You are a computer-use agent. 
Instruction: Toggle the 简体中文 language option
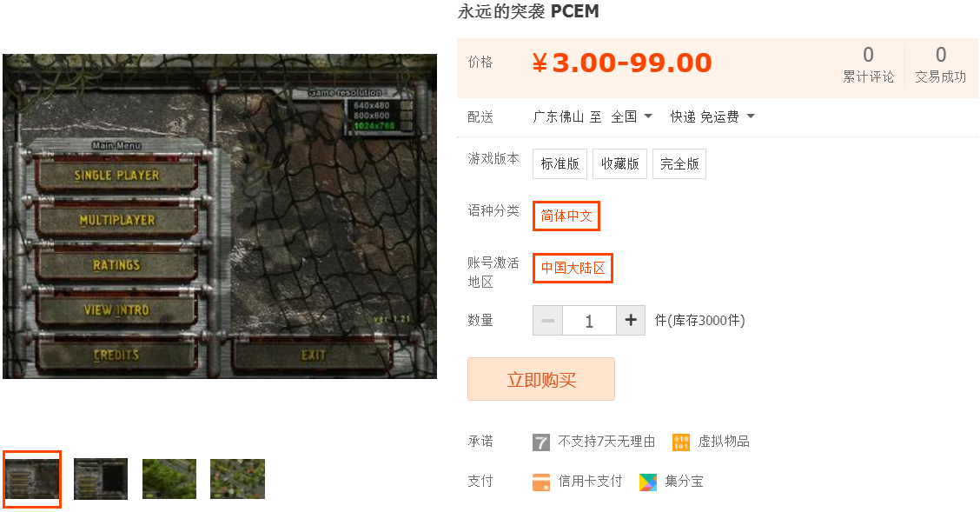[566, 216]
